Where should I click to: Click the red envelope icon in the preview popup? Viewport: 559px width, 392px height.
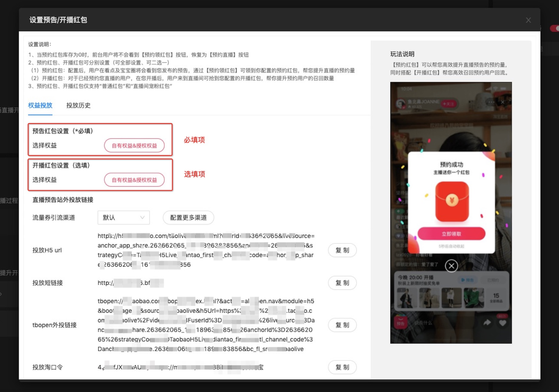coord(452,201)
